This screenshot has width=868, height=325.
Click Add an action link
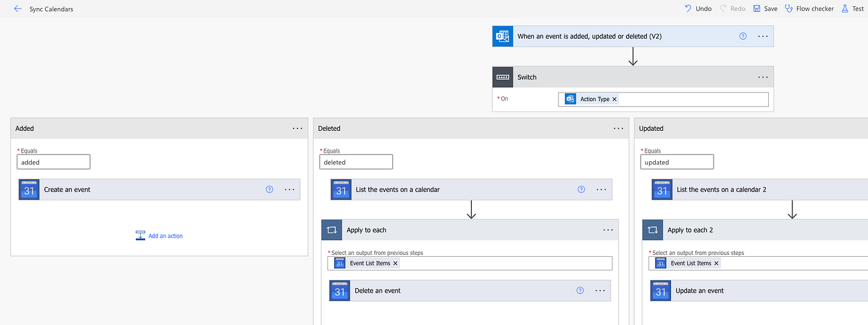(x=159, y=236)
